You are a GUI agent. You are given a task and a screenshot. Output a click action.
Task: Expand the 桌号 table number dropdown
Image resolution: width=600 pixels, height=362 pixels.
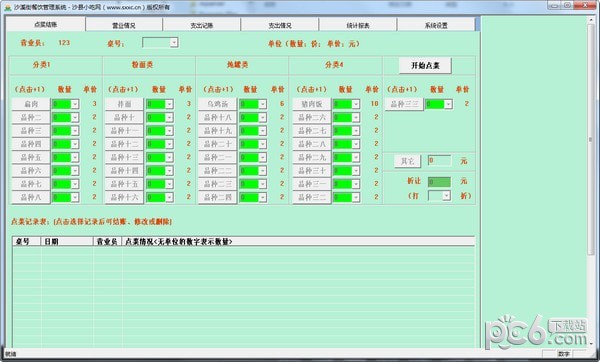click(174, 42)
